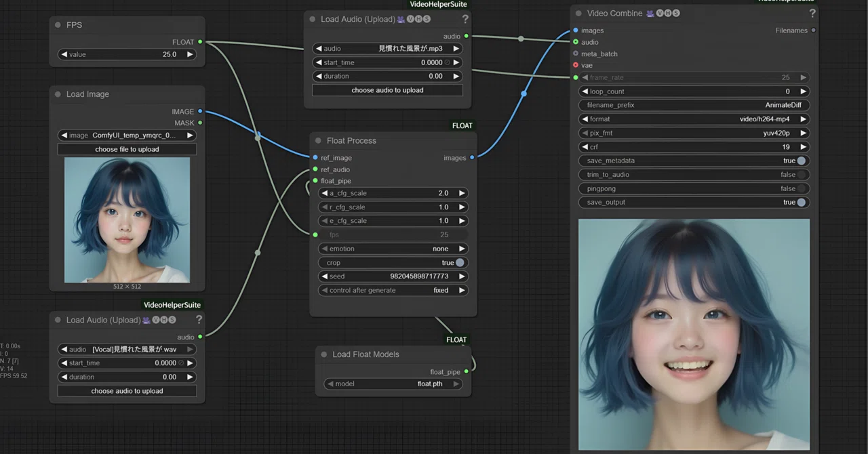Click float_pipe output socket on Load Float Models
Image resolution: width=868 pixels, height=454 pixels.
point(467,371)
